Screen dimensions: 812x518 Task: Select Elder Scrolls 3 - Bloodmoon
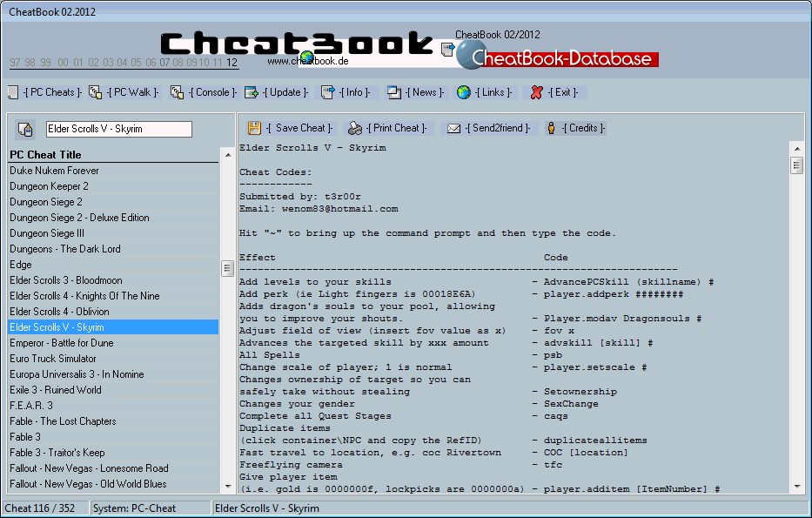113,280
